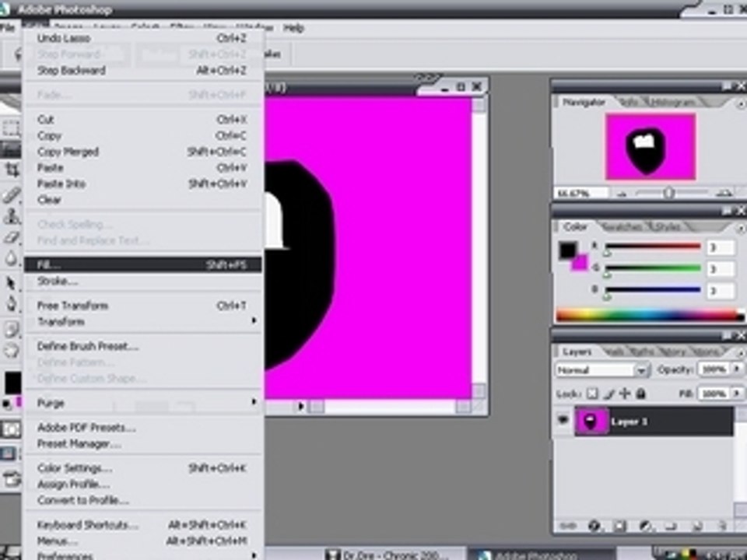Screen dimensions: 747x560
Task: Click zoom in icon in Navigator panel
Action: [724, 193]
